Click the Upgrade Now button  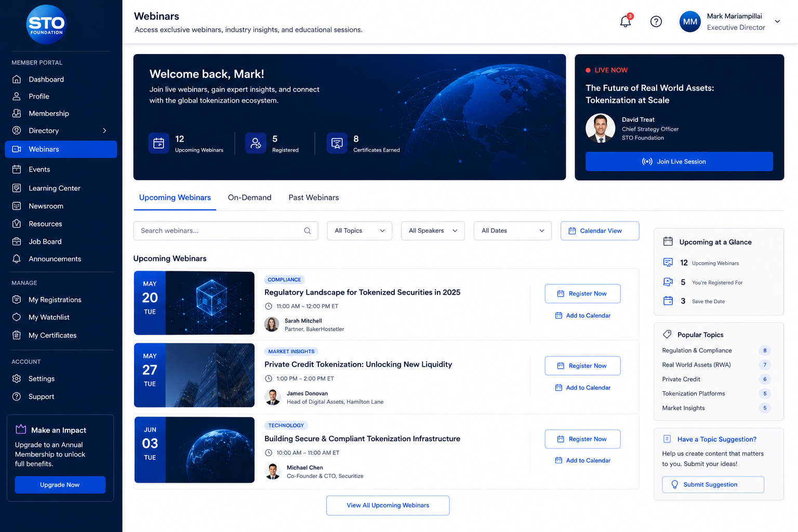60,485
